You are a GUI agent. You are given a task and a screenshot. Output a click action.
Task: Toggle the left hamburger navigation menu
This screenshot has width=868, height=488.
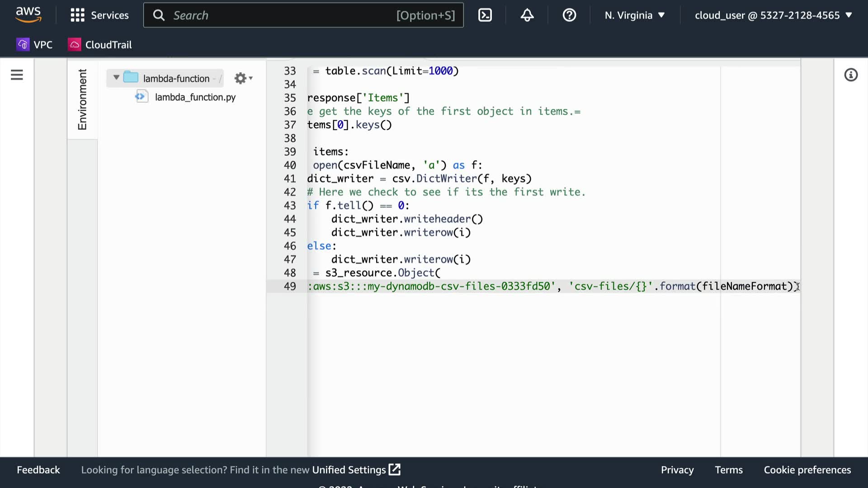pos(17,75)
